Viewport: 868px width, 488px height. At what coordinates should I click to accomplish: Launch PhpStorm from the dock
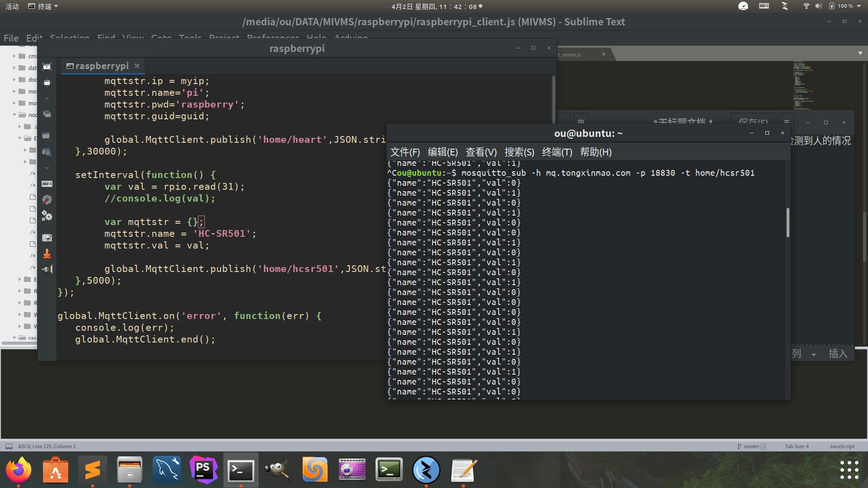coord(203,470)
